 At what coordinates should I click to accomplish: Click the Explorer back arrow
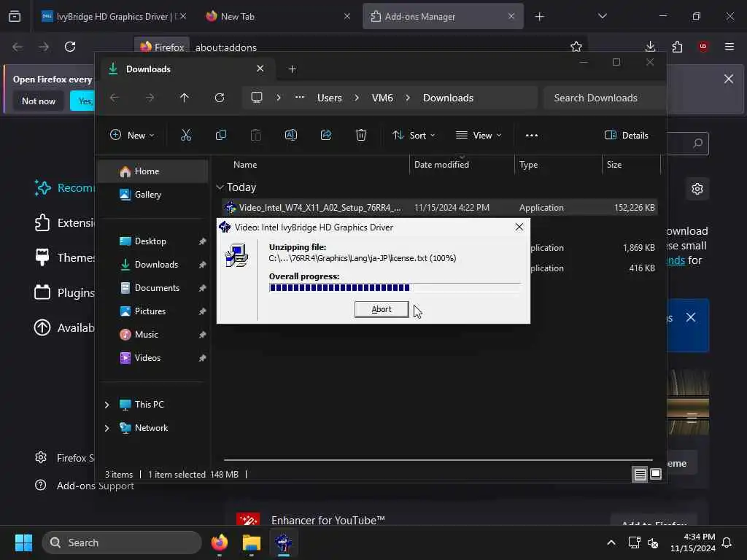[115, 98]
